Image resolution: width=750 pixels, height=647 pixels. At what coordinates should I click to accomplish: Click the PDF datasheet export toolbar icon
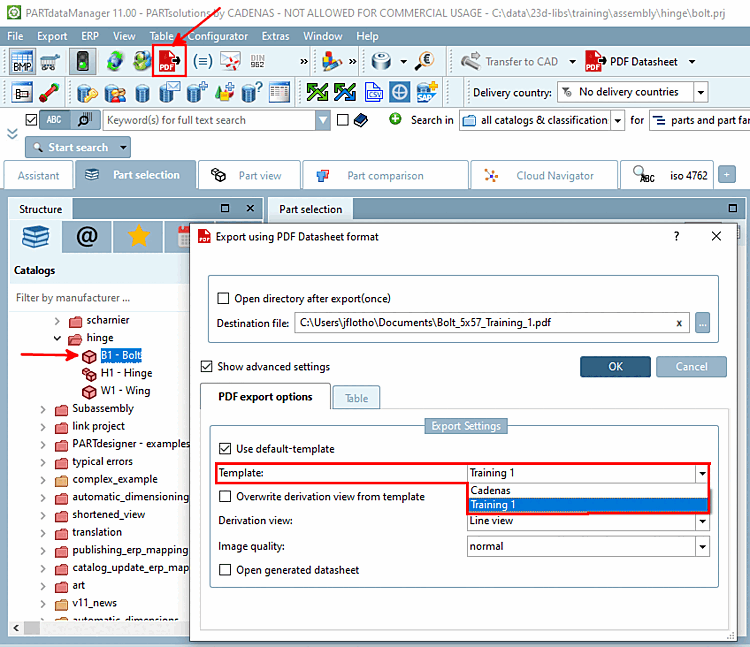pos(169,61)
